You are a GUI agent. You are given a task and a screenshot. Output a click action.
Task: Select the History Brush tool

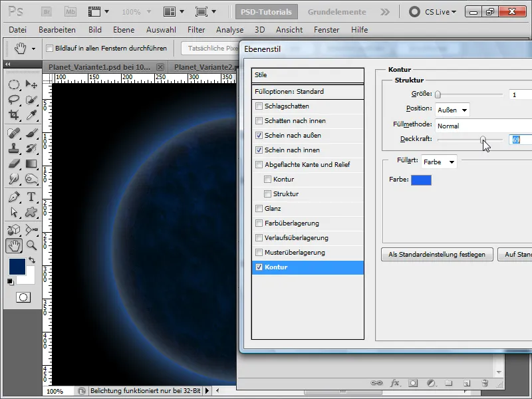tap(31, 148)
